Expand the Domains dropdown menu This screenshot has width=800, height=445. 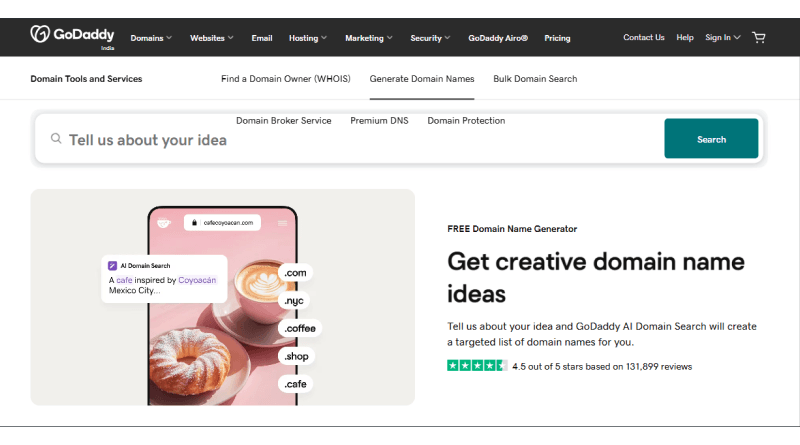coord(151,38)
